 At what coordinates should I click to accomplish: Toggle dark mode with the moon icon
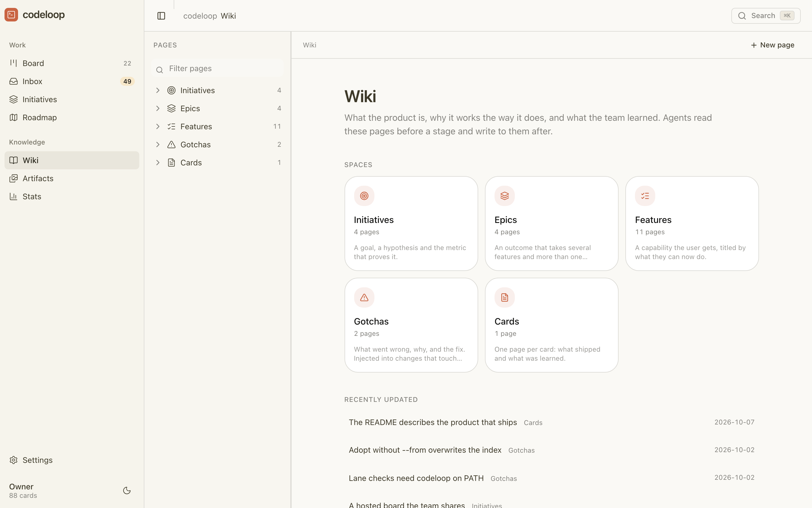coord(127,491)
